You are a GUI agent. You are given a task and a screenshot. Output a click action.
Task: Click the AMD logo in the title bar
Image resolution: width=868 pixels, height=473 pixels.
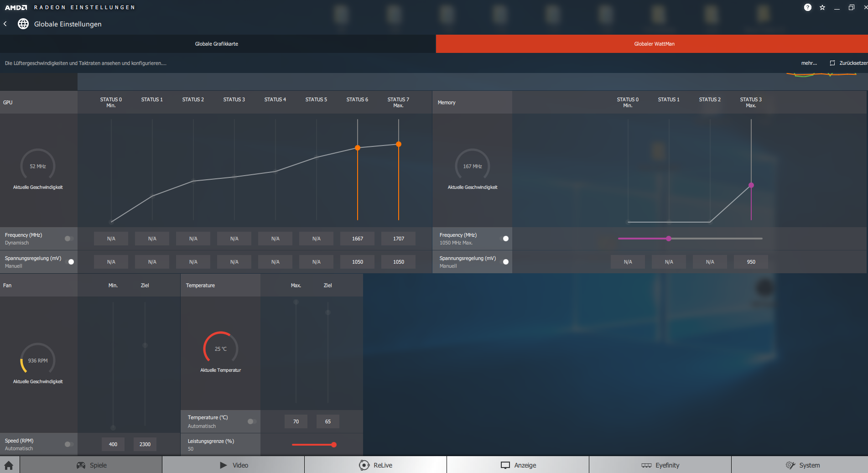[x=16, y=7]
